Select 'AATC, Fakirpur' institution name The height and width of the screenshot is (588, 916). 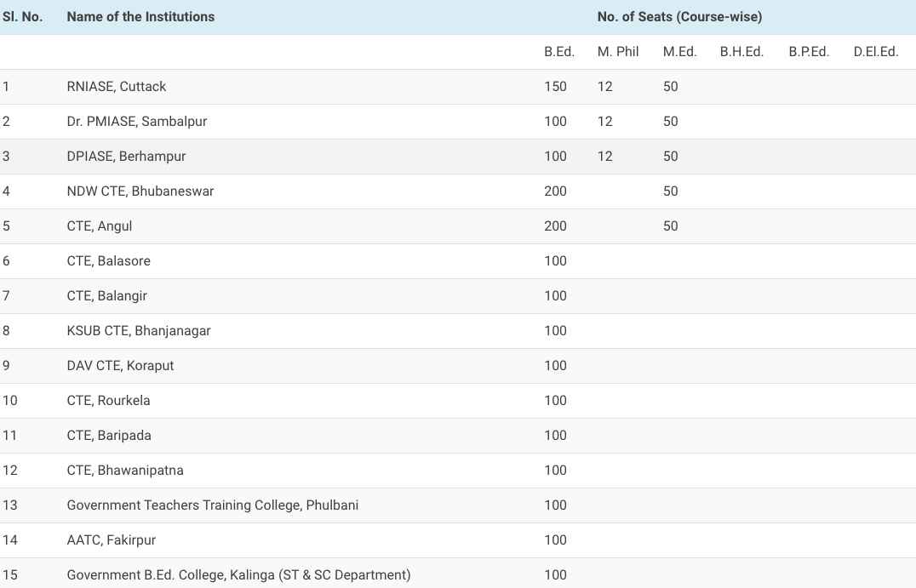(x=112, y=540)
